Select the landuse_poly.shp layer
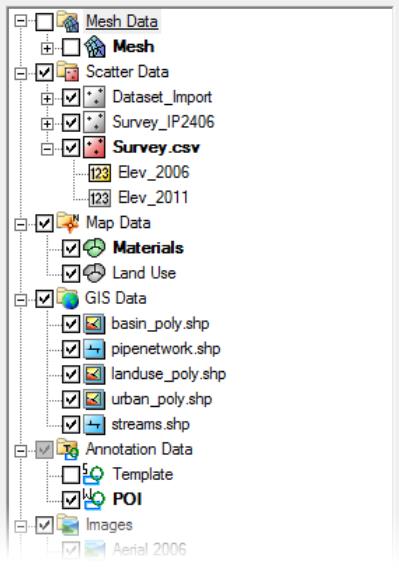Viewport: 399px width, 572px height. click(x=168, y=374)
